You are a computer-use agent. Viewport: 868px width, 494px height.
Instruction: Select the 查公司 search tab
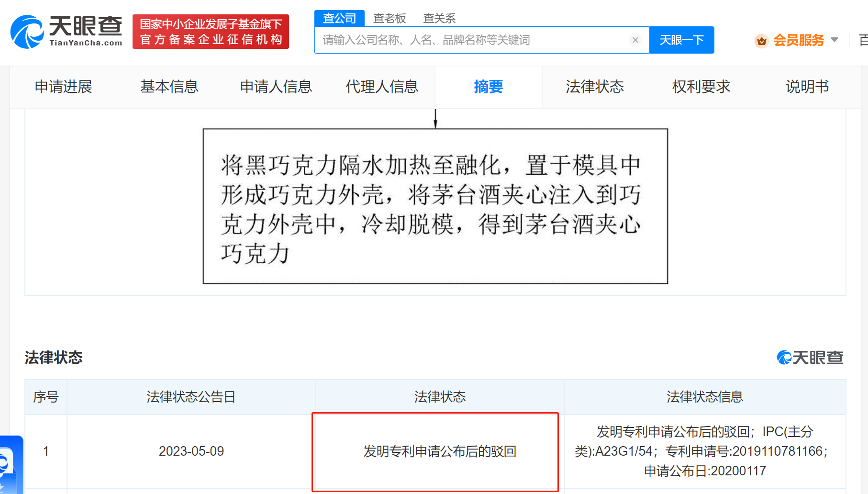[339, 17]
